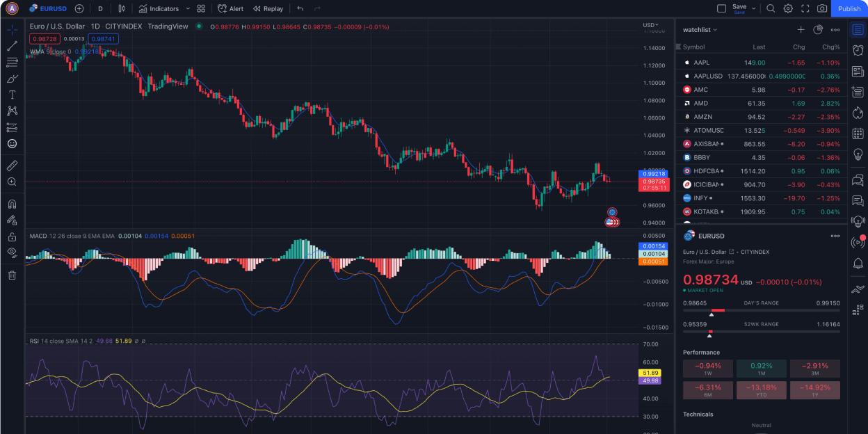
Task: Click the trash icon to remove drawings
Action: pos(12,275)
